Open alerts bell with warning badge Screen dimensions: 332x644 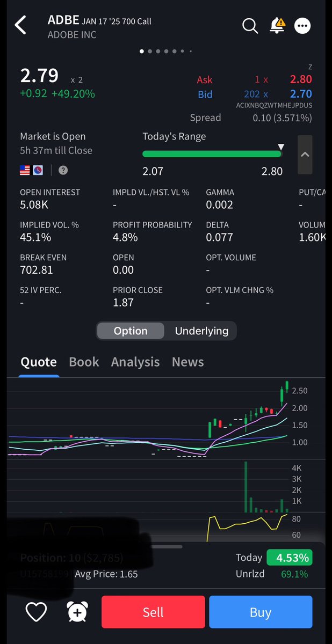[278, 25]
